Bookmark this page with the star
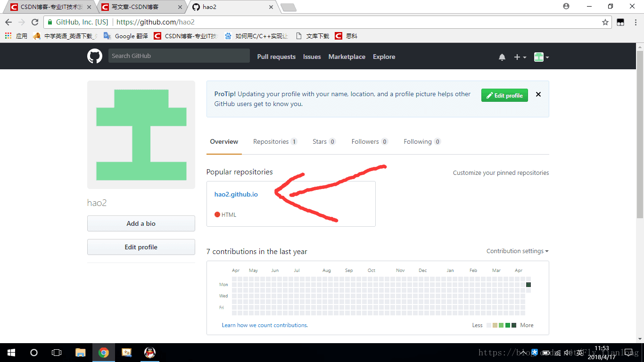 [605, 22]
